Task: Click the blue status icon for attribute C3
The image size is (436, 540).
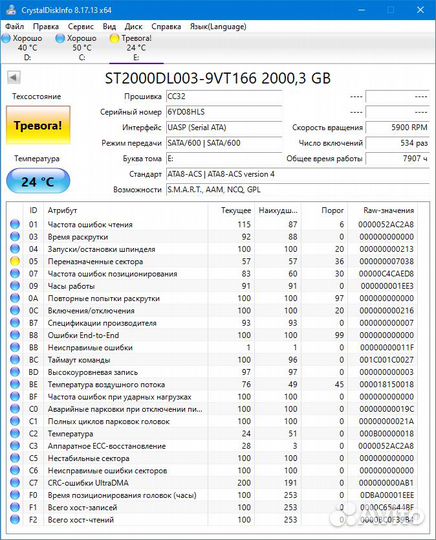Action: tap(15, 446)
